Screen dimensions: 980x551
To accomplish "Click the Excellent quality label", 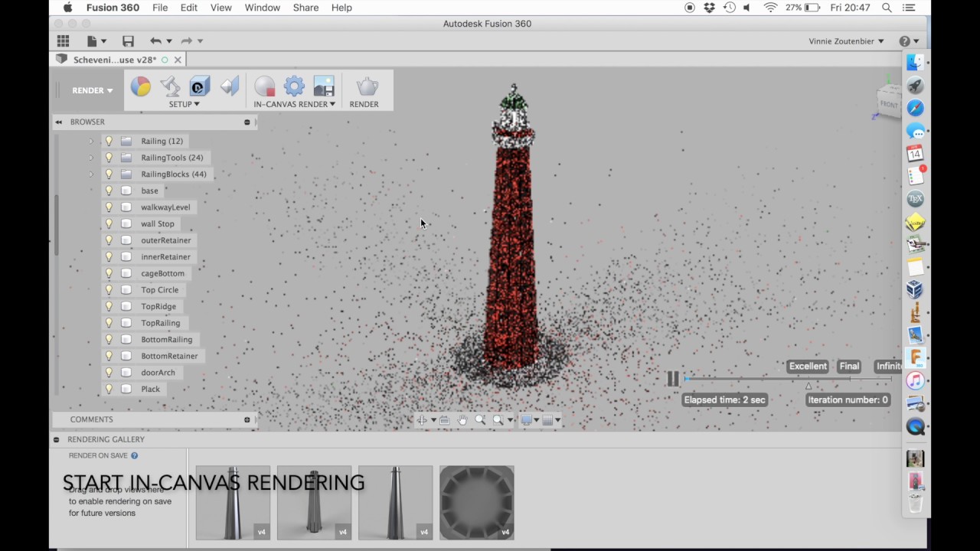I will pyautogui.click(x=808, y=366).
